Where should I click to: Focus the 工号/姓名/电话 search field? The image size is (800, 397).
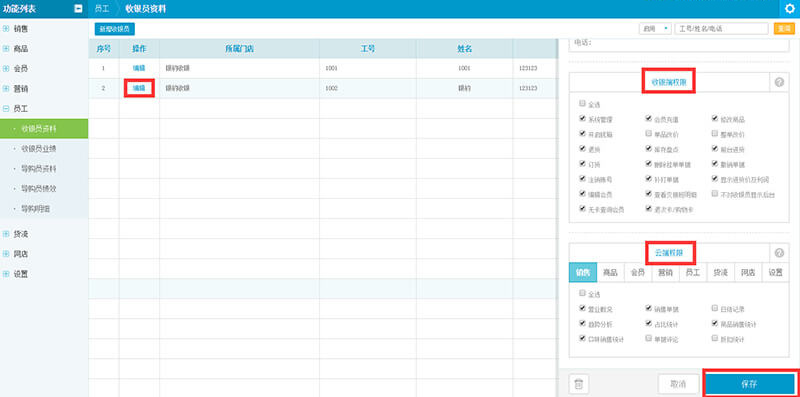click(x=721, y=29)
